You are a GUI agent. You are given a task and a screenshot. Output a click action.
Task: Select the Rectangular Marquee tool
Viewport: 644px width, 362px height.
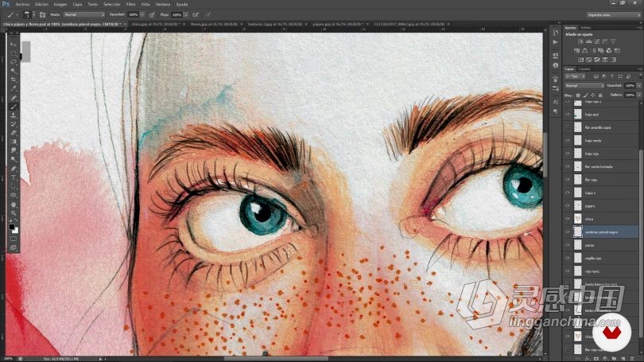pyautogui.click(x=14, y=53)
